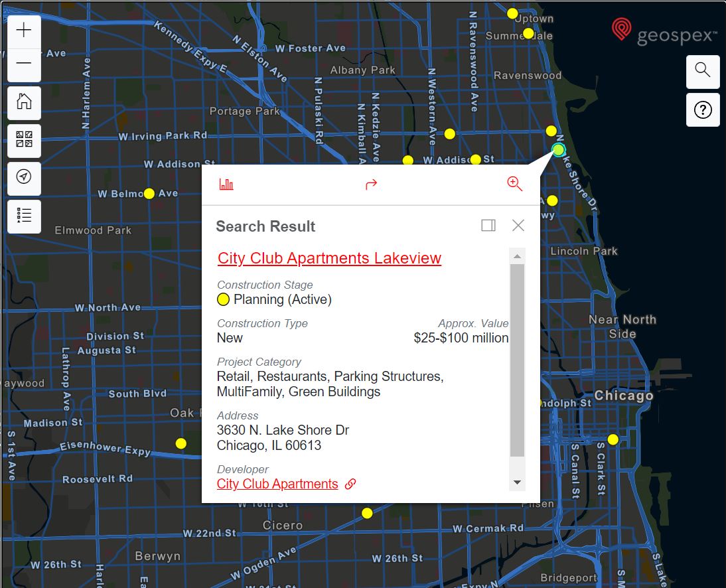Show the map legend list

24,215
